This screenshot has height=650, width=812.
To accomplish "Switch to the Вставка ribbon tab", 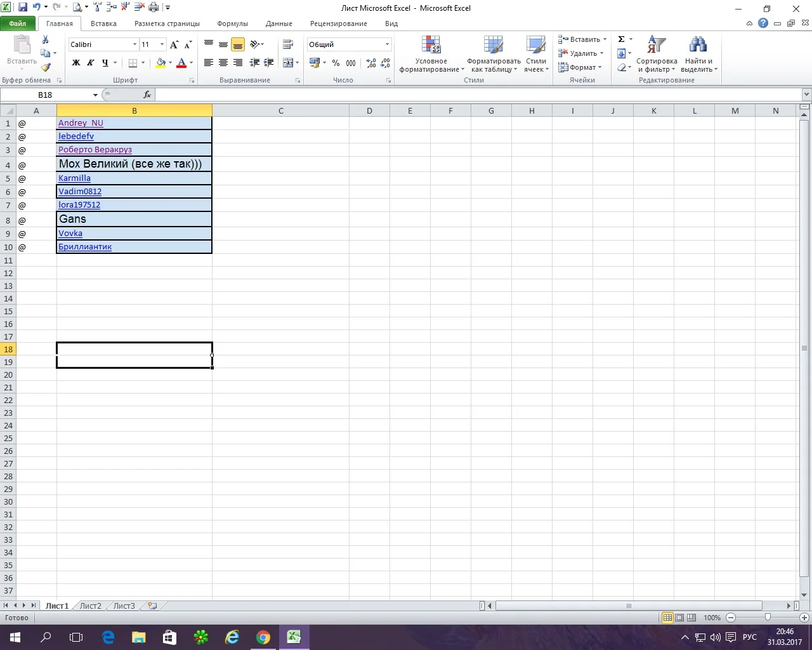I will [103, 23].
